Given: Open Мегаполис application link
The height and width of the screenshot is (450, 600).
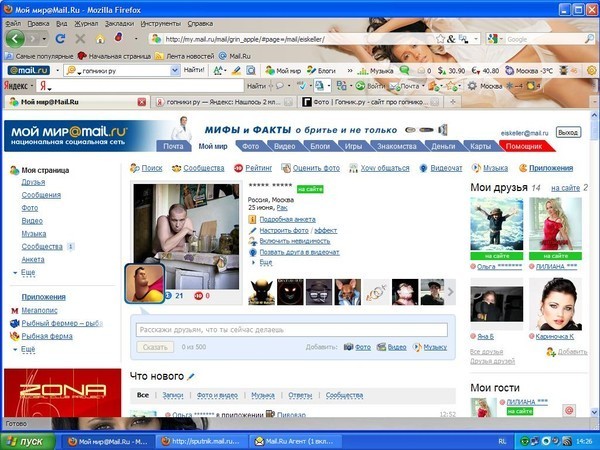Looking at the screenshot, I should 39,311.
